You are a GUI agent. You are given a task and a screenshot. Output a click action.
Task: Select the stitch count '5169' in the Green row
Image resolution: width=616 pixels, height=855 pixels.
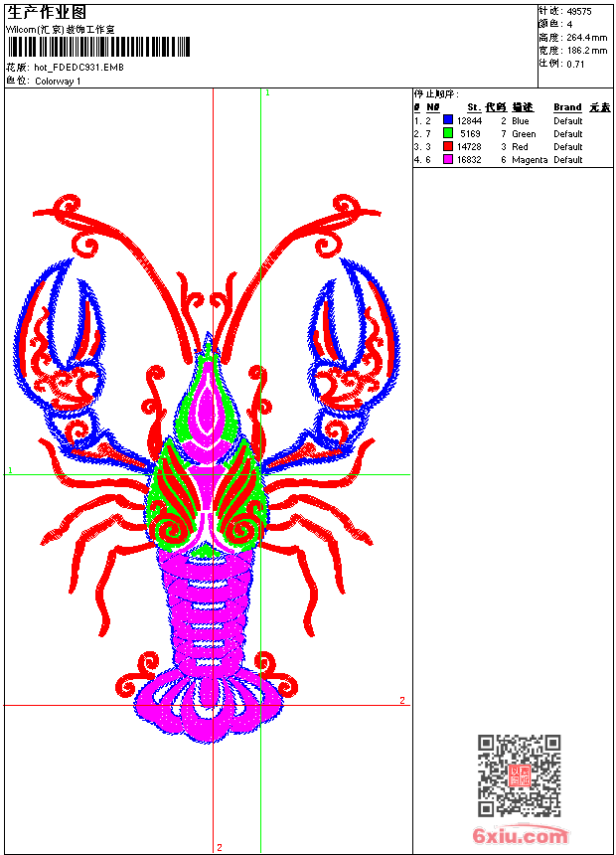(471, 133)
